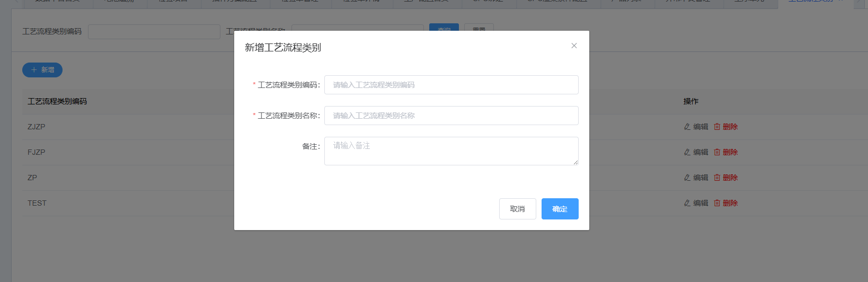Click the 操作 column header
The height and width of the screenshot is (282, 868).
(691, 101)
